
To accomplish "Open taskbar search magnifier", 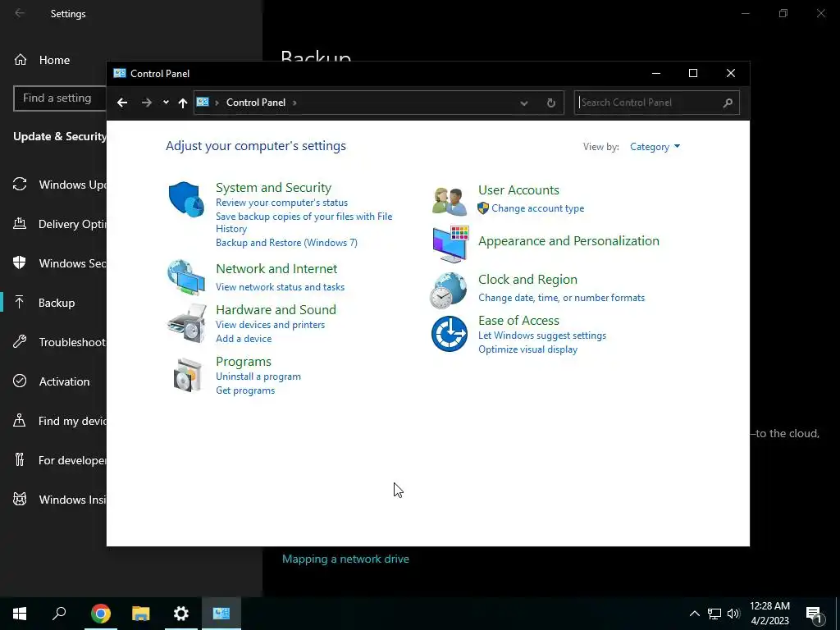I will click(x=59, y=614).
